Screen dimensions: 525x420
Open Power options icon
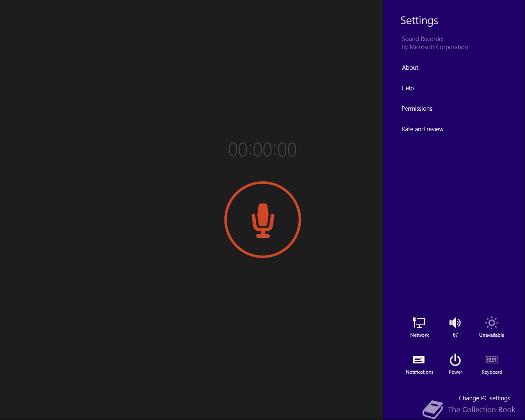(455, 364)
